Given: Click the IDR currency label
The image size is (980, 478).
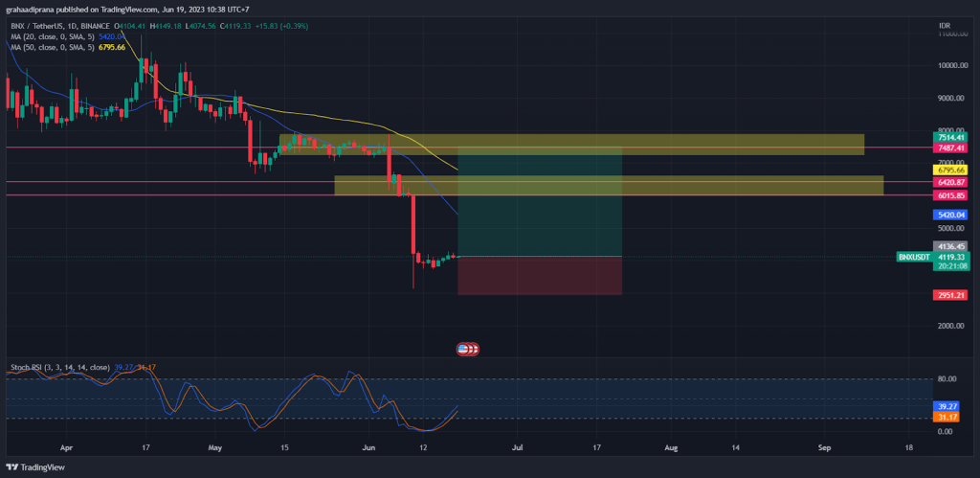Looking at the screenshot, I should coord(945,26).
